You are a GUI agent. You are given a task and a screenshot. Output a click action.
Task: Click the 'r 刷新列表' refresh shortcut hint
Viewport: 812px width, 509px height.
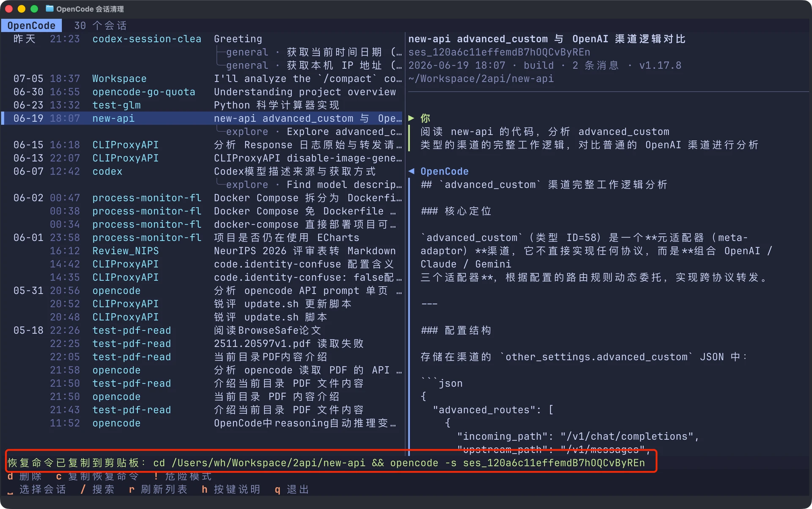(158, 490)
